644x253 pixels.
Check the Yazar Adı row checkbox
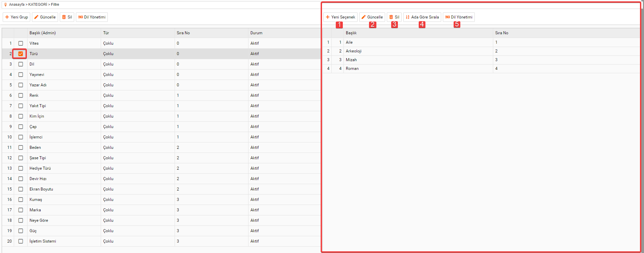tap(21, 85)
